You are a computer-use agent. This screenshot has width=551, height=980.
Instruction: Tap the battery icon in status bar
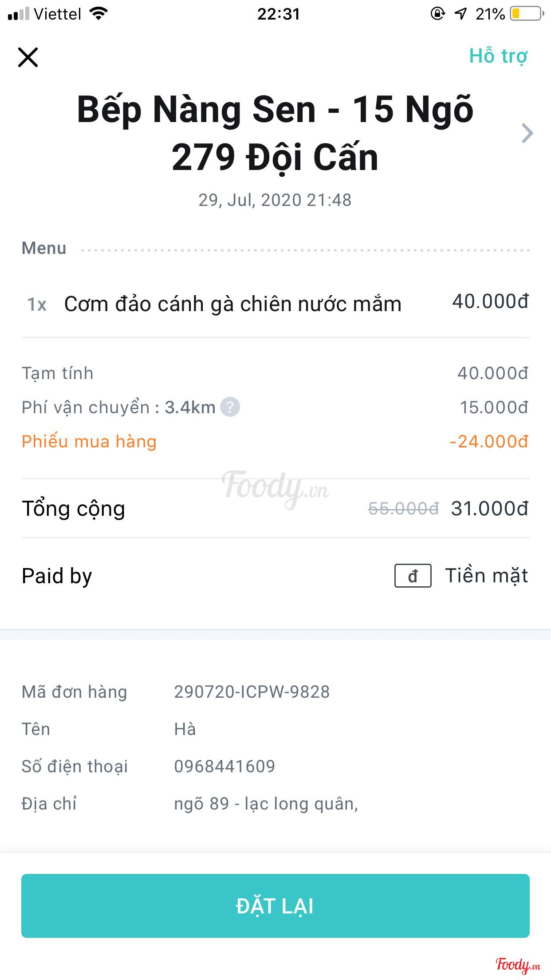coord(527,14)
